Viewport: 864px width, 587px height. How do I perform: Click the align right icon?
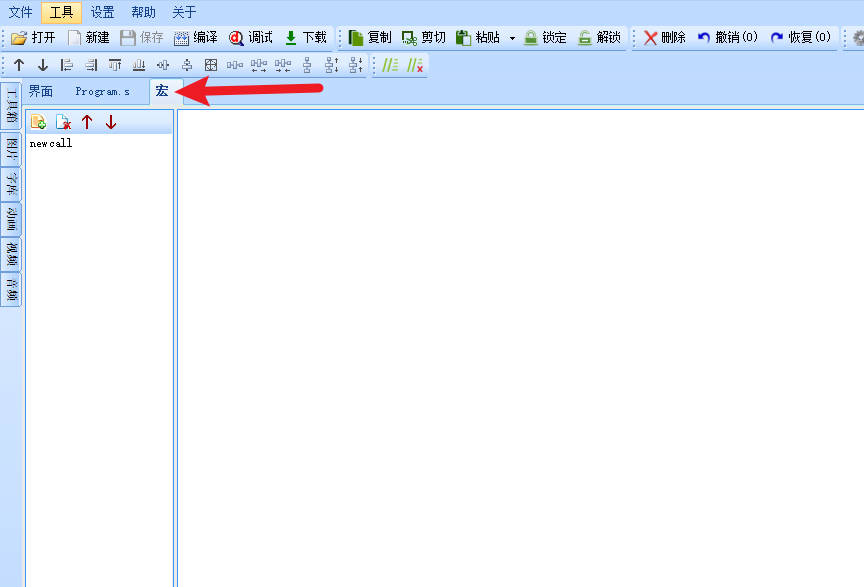pyautogui.click(x=91, y=65)
